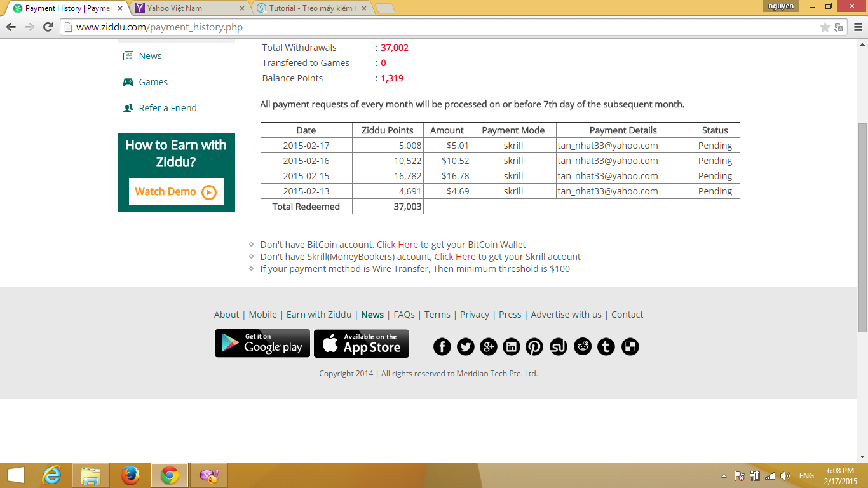Click the Google+ social icon
The width and height of the screenshot is (868, 488).
(489, 346)
